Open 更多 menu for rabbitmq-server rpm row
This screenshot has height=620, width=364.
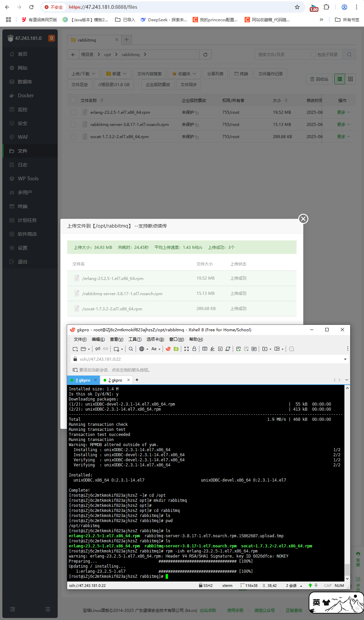point(344,125)
